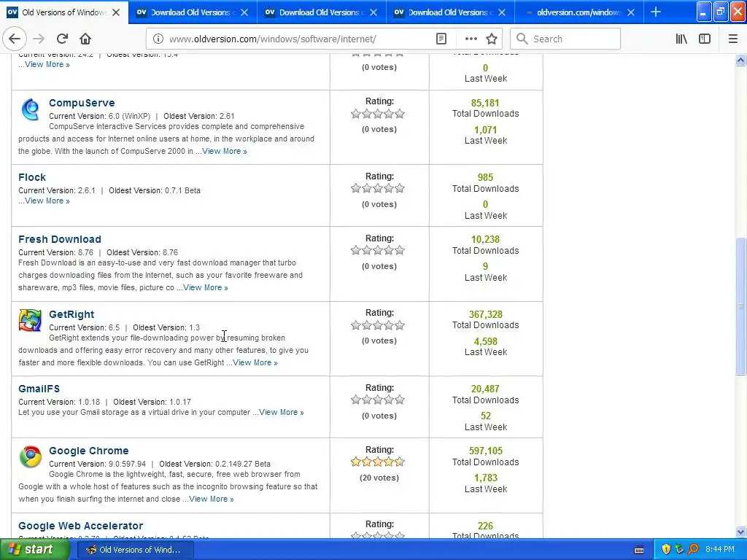747x560 pixels.
Task: Toggle reader view icon
Action: (x=441, y=39)
